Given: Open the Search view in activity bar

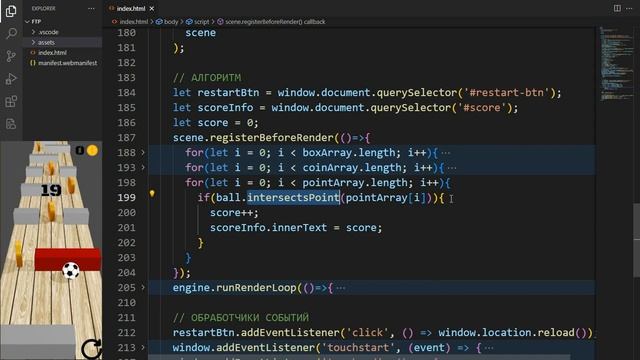Looking at the screenshot, I should click(11, 33).
